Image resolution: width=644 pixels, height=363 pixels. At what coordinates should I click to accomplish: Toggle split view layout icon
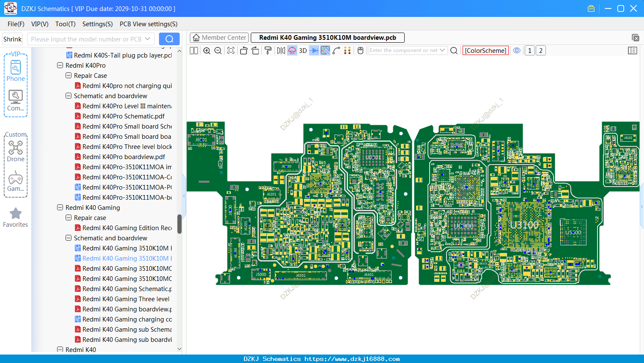(x=194, y=50)
